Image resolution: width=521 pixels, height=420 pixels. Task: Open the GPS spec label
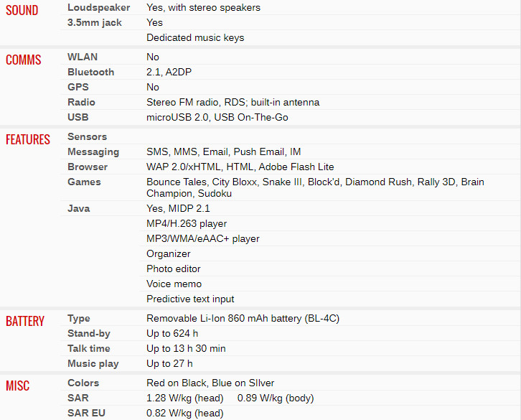[x=78, y=87]
